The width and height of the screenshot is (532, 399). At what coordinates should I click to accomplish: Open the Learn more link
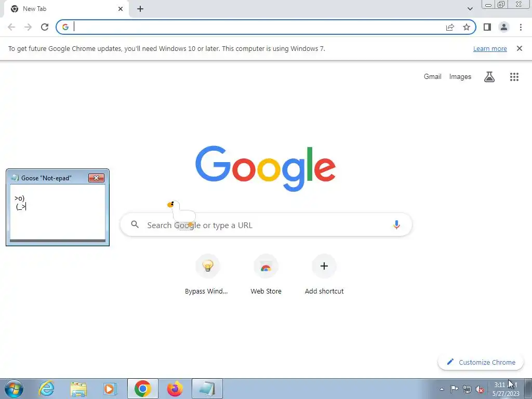[x=490, y=48]
